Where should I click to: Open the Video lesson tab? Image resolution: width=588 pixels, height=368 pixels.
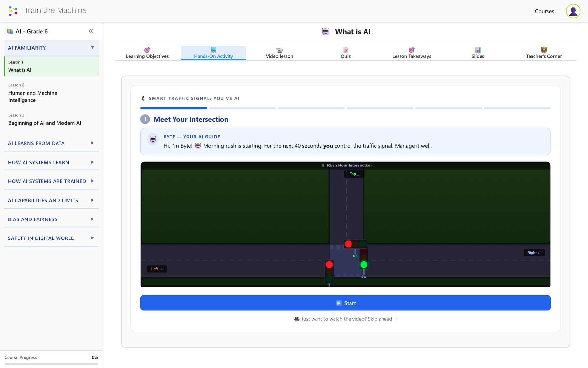279,53
